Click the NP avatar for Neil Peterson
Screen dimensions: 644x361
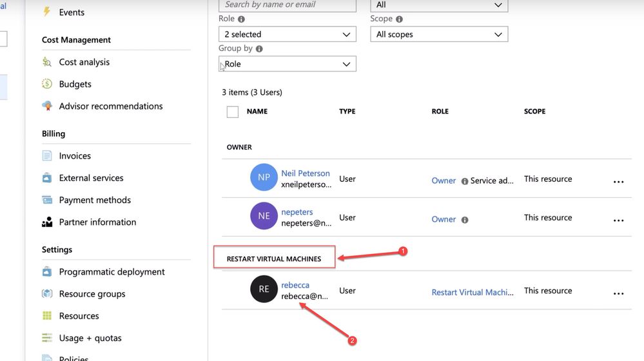click(264, 177)
